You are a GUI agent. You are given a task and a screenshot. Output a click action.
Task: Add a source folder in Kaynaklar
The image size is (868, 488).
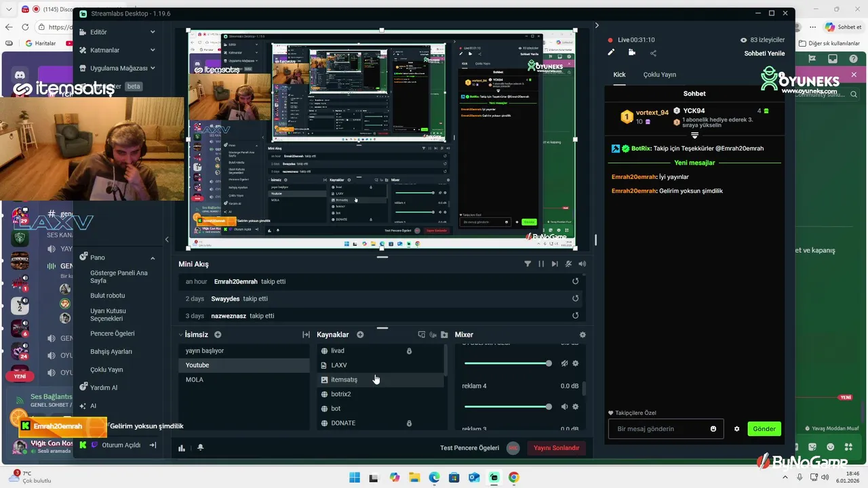click(x=444, y=335)
